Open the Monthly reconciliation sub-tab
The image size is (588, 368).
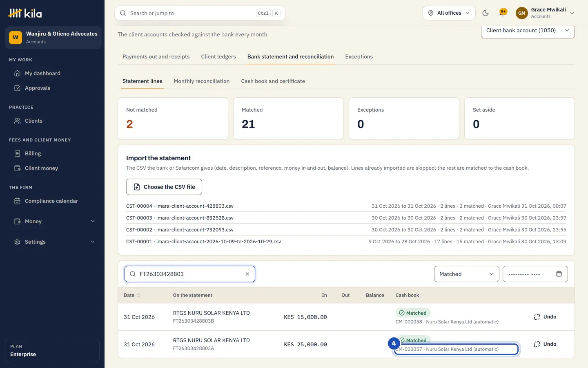202,81
